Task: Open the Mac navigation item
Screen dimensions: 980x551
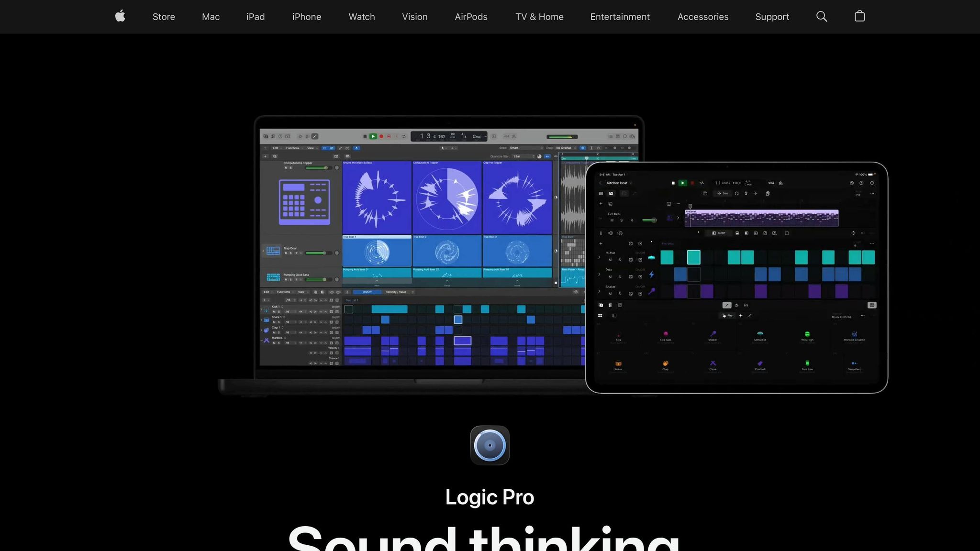Action: (x=211, y=17)
